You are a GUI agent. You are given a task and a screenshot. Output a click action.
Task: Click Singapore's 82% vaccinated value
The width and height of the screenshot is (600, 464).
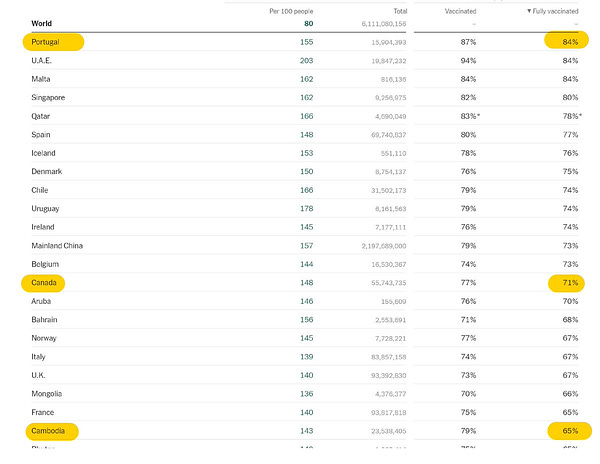(468, 98)
